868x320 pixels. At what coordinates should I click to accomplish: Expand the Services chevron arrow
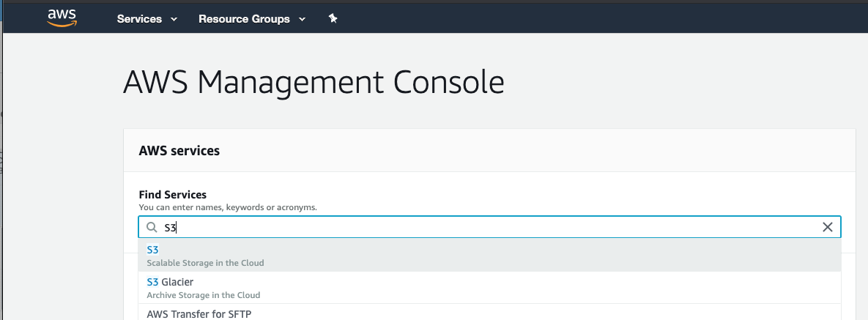coord(174,19)
